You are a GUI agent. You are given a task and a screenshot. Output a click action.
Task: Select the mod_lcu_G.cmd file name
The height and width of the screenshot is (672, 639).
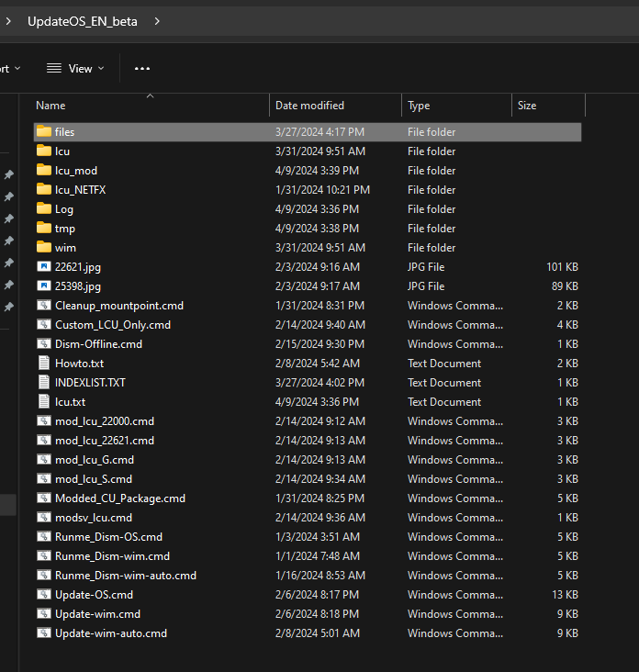click(x=95, y=460)
